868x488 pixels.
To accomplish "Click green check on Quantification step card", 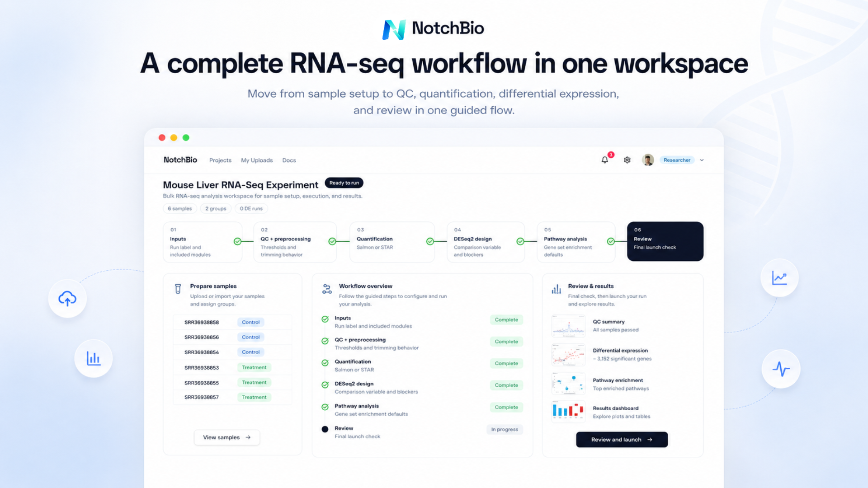I will pyautogui.click(x=430, y=241).
